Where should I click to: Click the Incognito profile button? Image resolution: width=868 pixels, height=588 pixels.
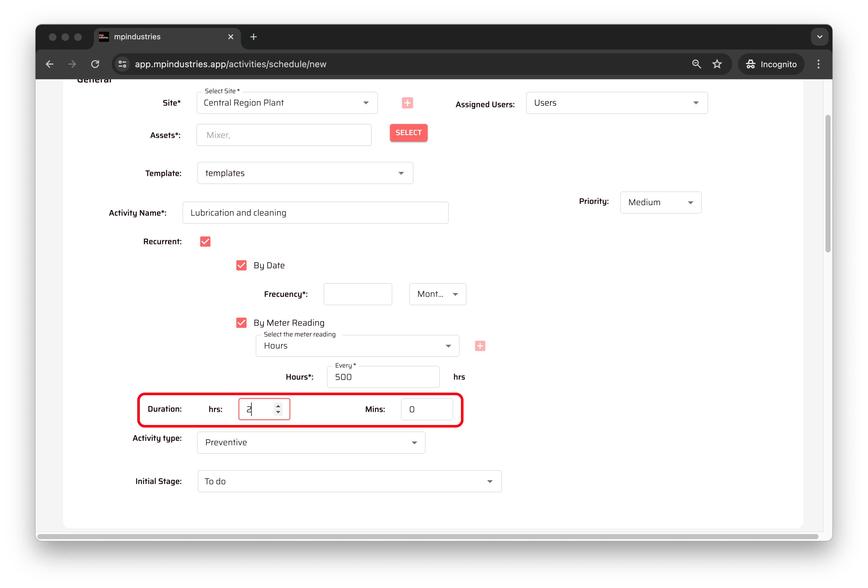(771, 64)
